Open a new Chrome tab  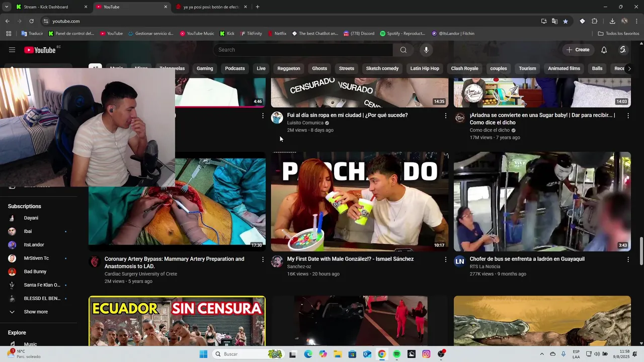[258, 7]
